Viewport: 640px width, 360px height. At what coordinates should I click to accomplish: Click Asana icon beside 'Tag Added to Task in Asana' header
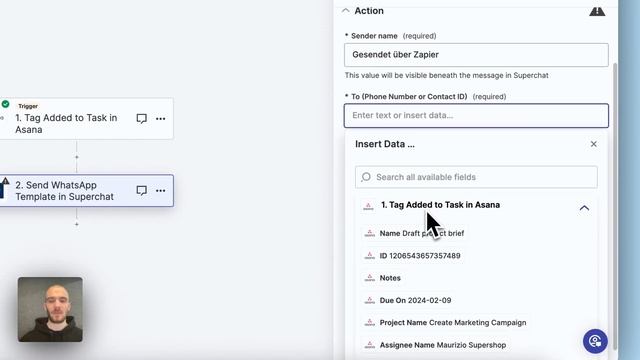pos(368,206)
